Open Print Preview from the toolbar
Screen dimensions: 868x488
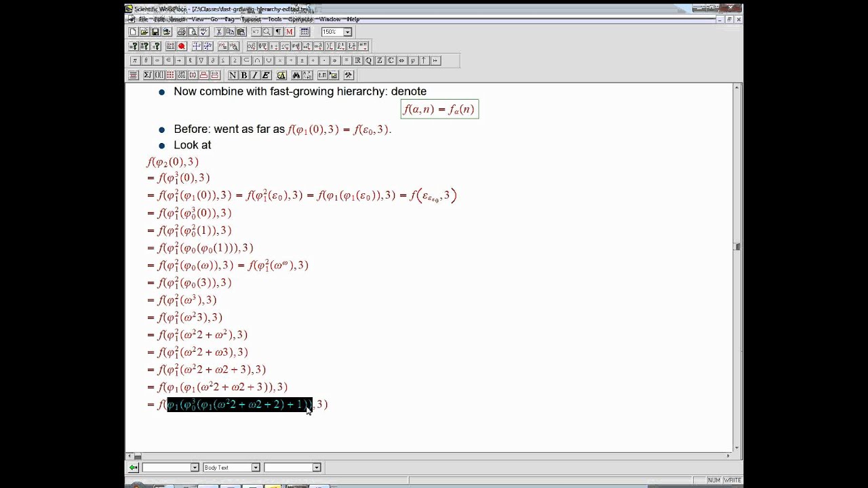click(193, 32)
